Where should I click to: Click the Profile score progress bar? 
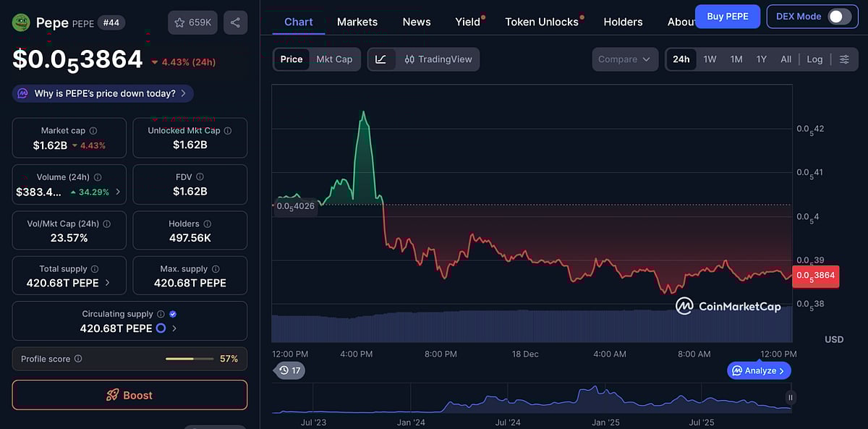click(x=190, y=358)
